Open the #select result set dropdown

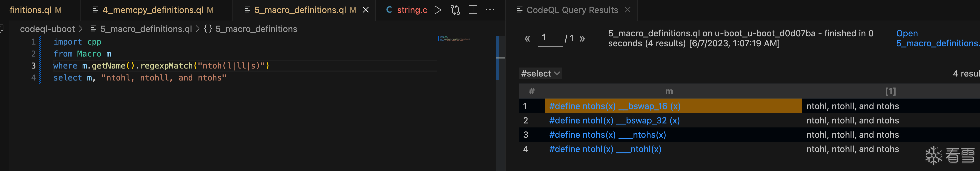tap(540, 73)
